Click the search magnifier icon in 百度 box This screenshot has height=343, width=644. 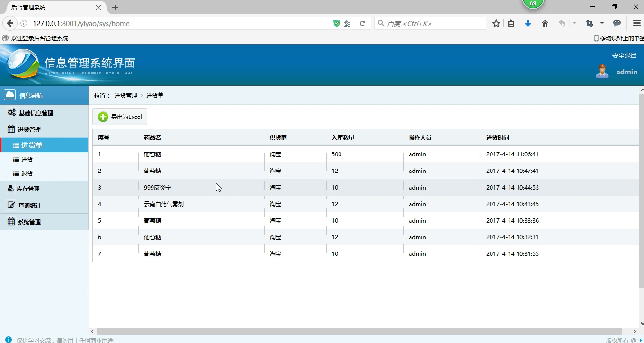tap(381, 23)
